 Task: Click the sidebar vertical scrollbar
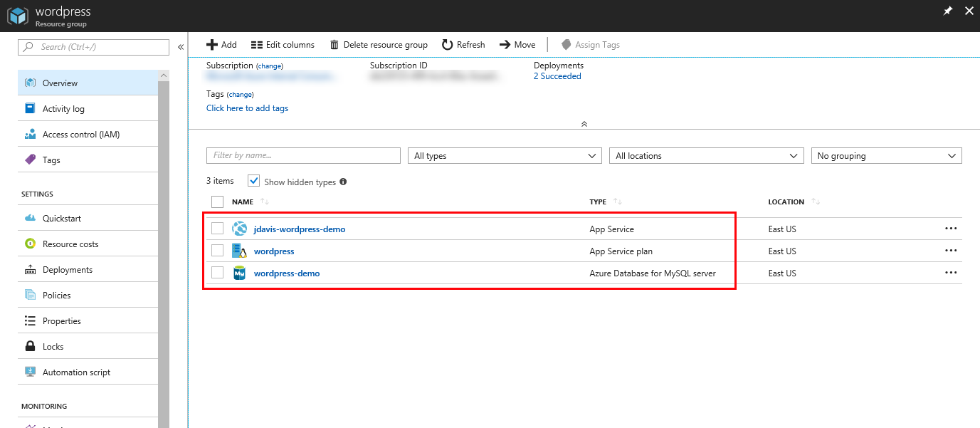pyautogui.click(x=164, y=253)
